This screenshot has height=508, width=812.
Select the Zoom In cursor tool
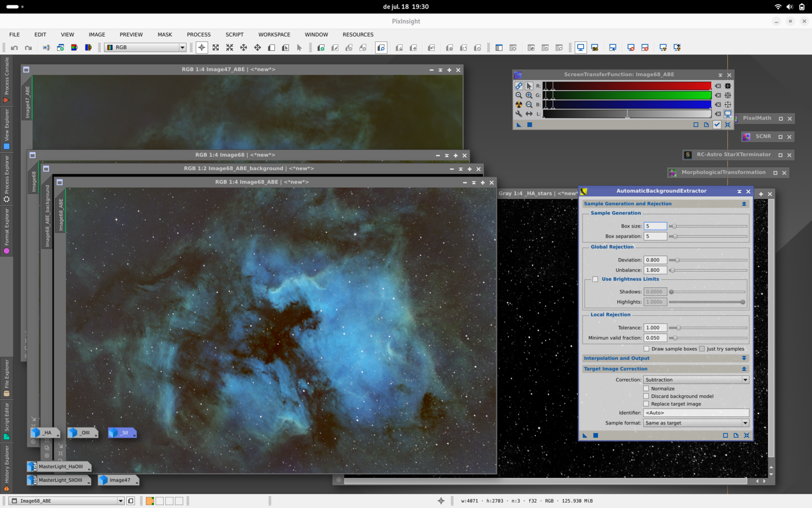tap(216, 48)
